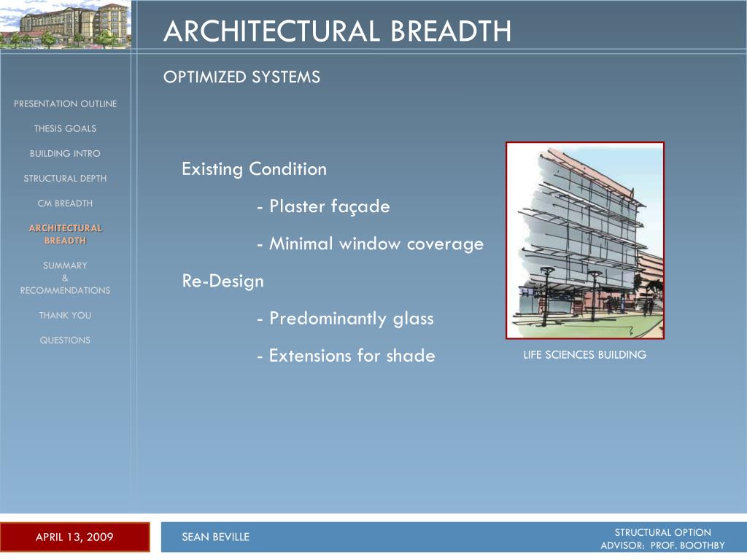Go to Thank You section

(x=65, y=315)
